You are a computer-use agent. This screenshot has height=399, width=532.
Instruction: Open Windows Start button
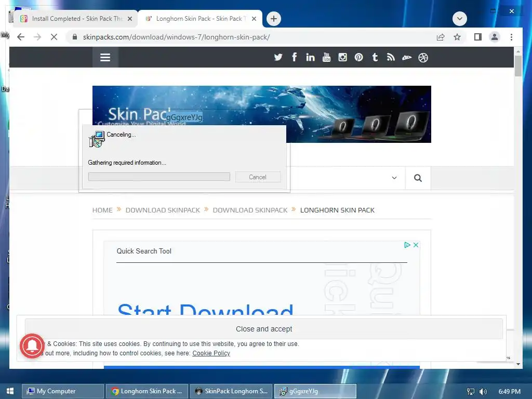pyautogui.click(x=10, y=391)
